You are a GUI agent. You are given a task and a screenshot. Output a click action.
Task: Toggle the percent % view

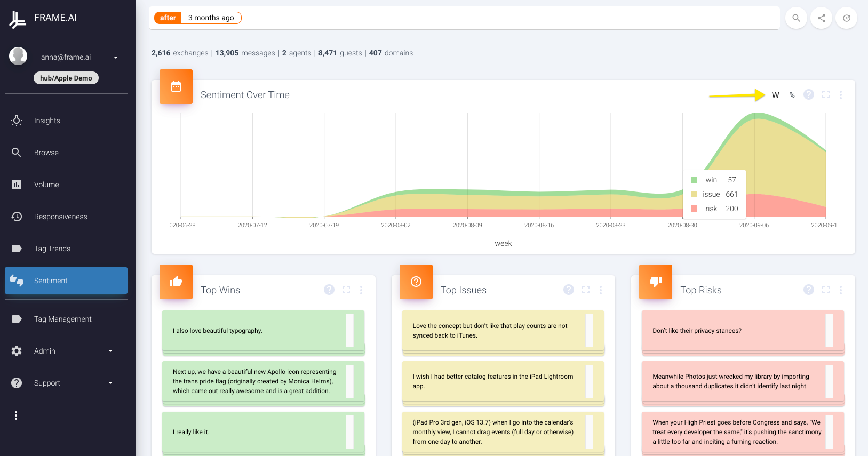(792, 95)
